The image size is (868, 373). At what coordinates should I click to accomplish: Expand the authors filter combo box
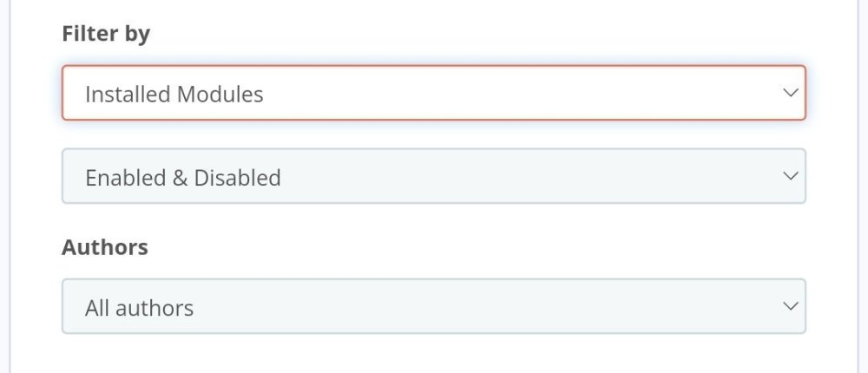[x=433, y=306]
